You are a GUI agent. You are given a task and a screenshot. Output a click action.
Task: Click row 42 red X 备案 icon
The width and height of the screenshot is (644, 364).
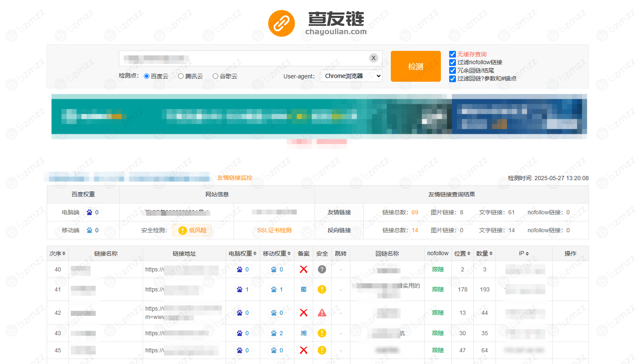304,313
